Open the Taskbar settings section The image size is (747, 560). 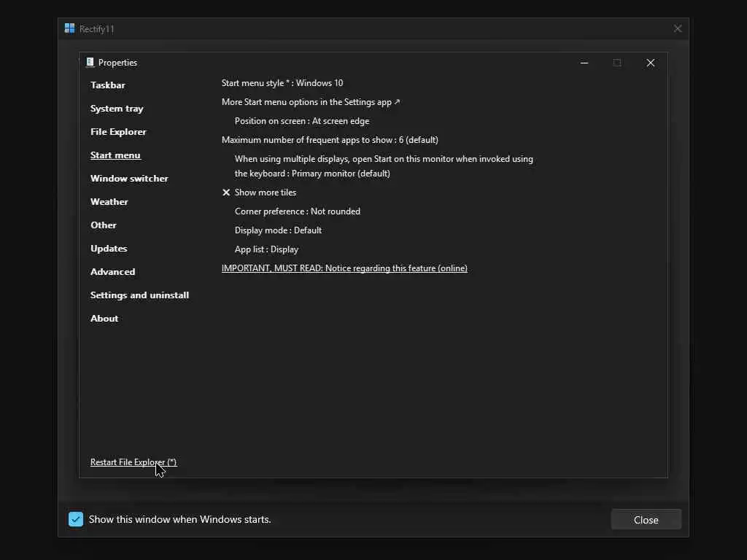108,85
